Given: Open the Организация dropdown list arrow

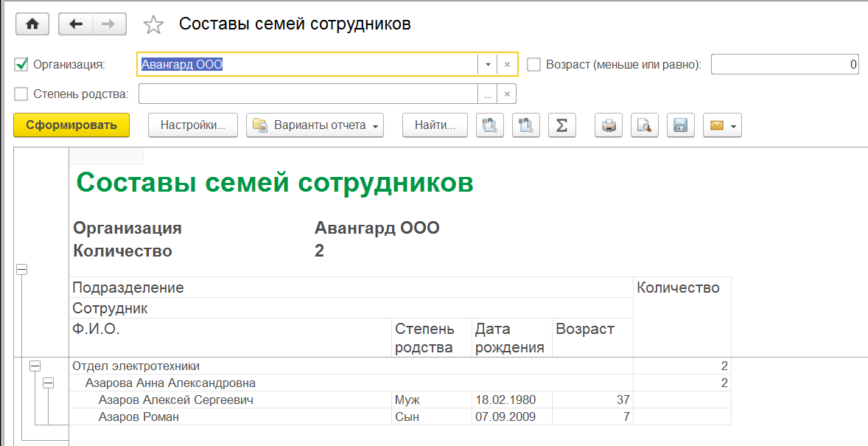Looking at the screenshot, I should point(488,64).
